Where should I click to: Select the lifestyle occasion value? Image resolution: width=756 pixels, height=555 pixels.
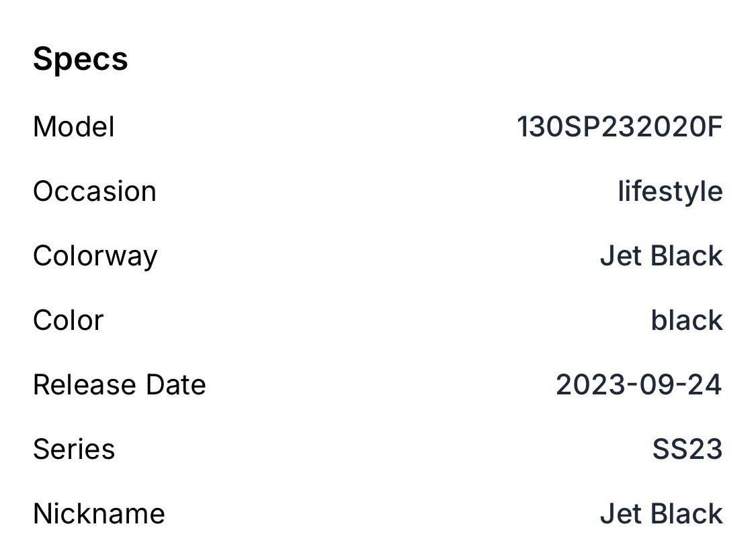pos(670,191)
